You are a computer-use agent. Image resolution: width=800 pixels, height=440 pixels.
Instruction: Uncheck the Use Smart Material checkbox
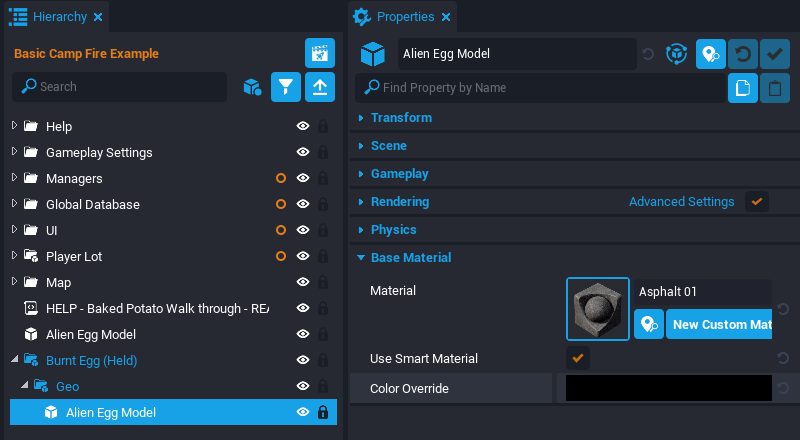[578, 358]
